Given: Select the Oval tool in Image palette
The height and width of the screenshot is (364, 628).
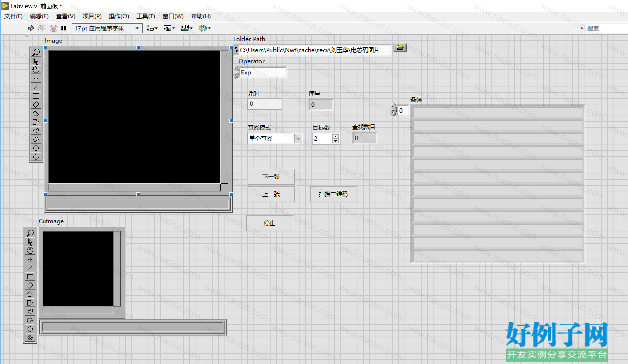Looking at the screenshot, I should (36, 148).
